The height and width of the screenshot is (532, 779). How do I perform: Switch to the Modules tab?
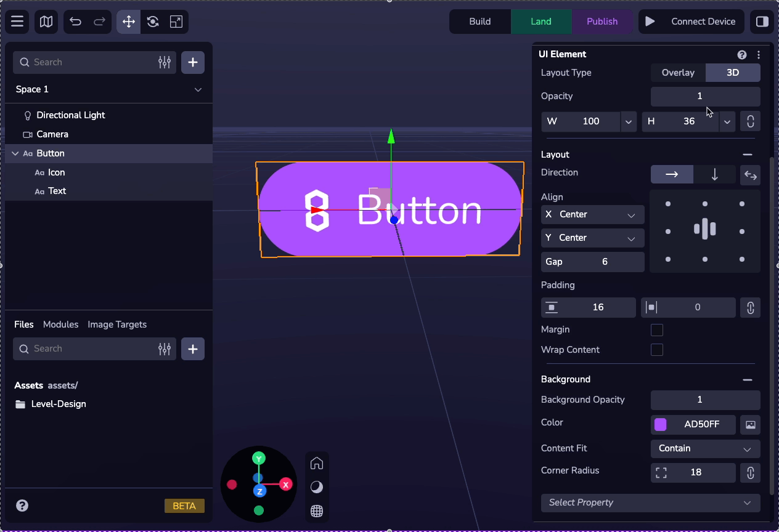coord(60,324)
